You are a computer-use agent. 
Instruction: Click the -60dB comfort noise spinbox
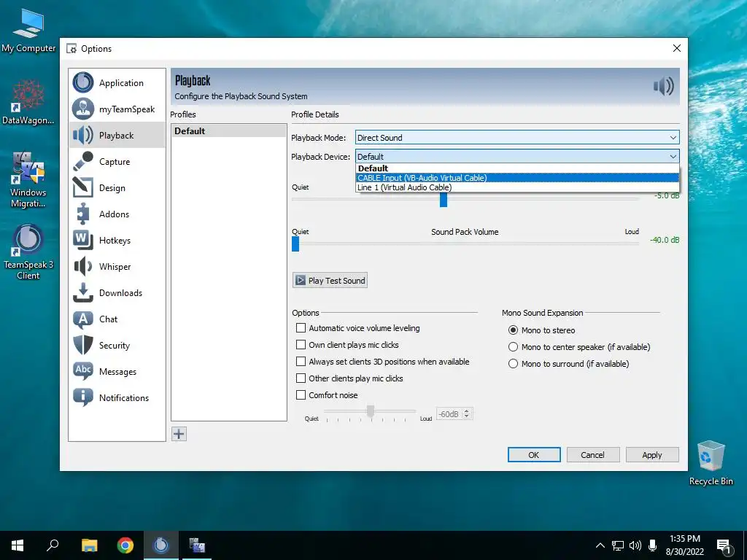coord(454,414)
